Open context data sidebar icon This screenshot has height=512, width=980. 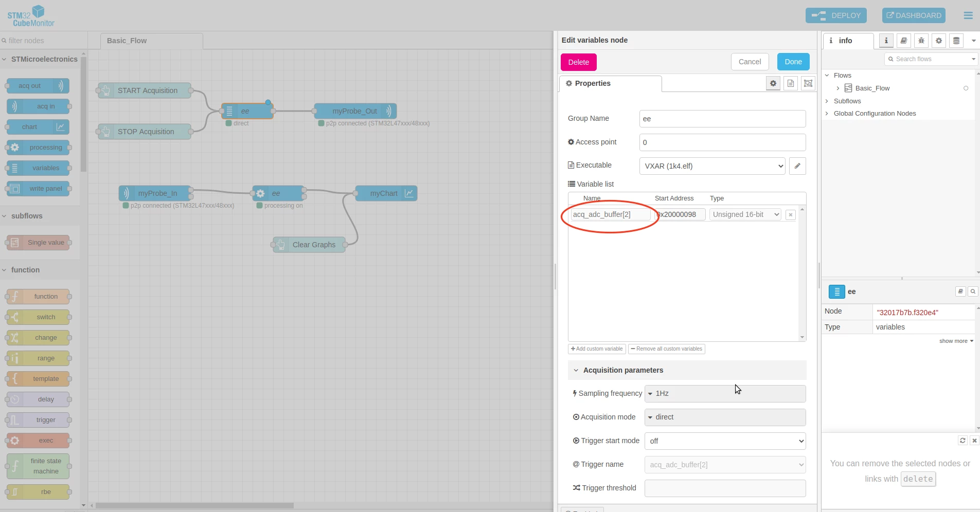click(956, 41)
